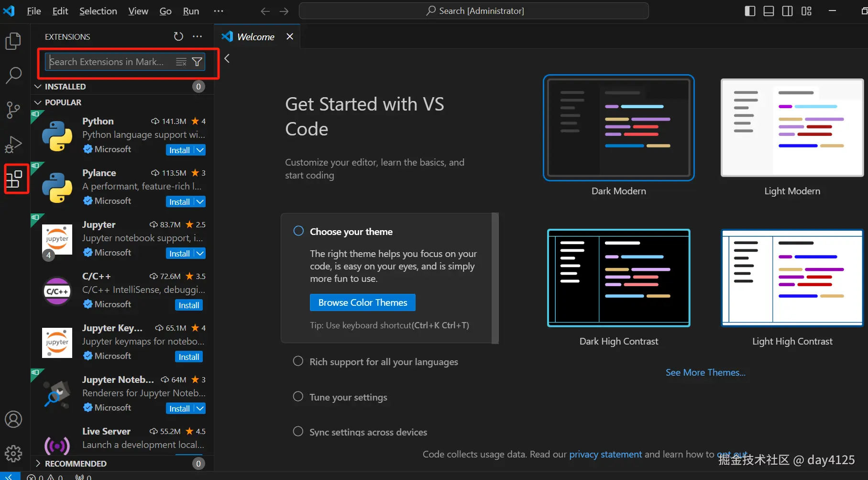Go back in navigation history

pyautogui.click(x=265, y=11)
